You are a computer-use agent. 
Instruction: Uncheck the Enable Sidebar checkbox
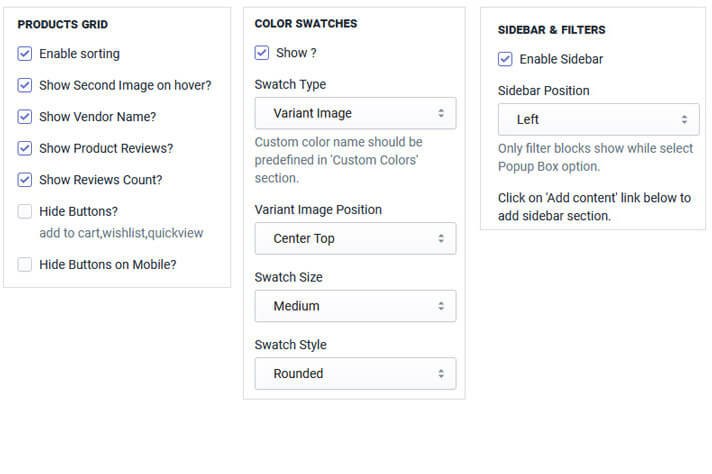click(505, 59)
